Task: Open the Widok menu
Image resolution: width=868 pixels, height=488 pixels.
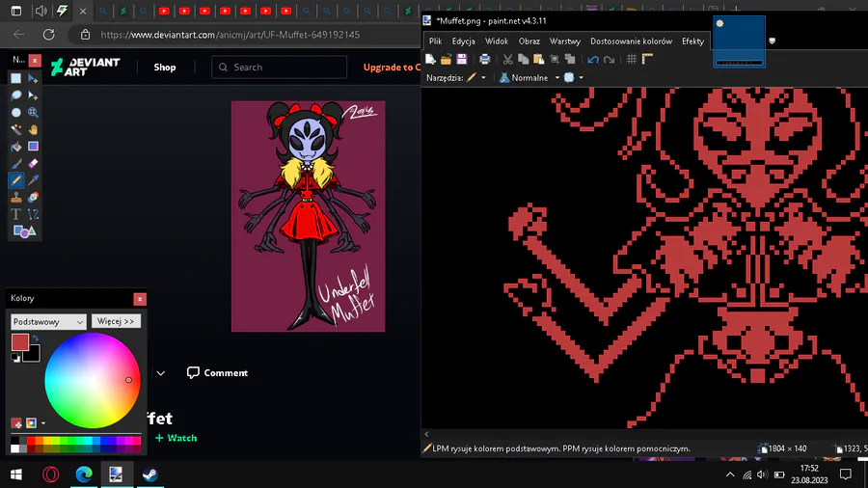Action: [497, 41]
